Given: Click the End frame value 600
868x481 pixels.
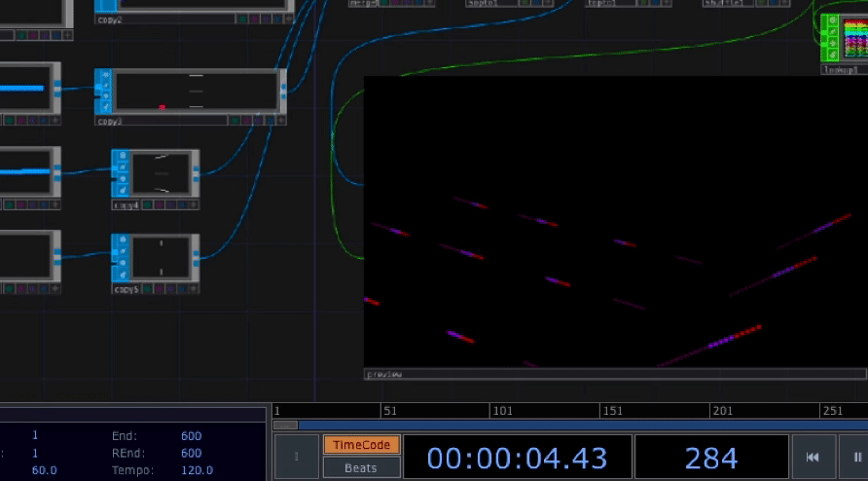Looking at the screenshot, I should pos(191,435).
